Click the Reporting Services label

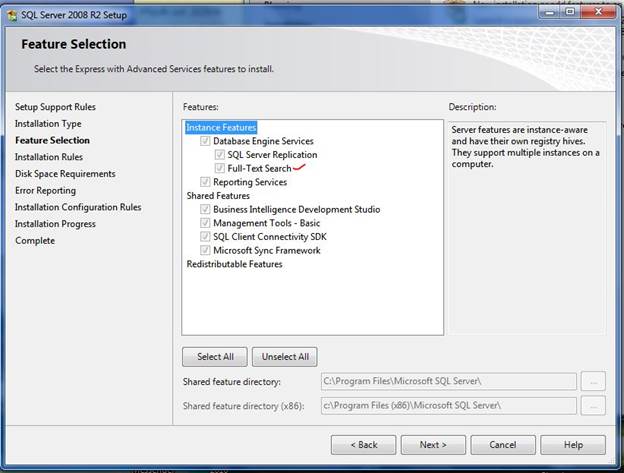point(250,182)
